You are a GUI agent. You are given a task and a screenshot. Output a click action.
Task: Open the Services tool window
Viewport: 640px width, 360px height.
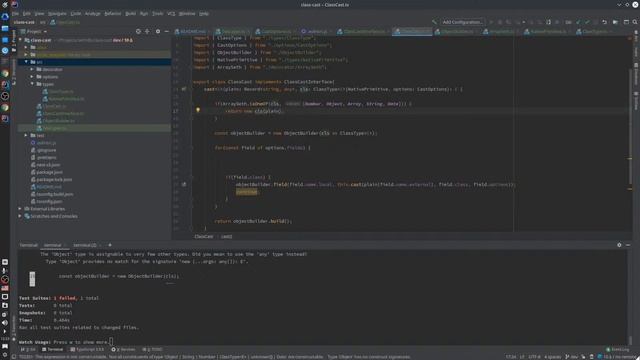(123, 350)
